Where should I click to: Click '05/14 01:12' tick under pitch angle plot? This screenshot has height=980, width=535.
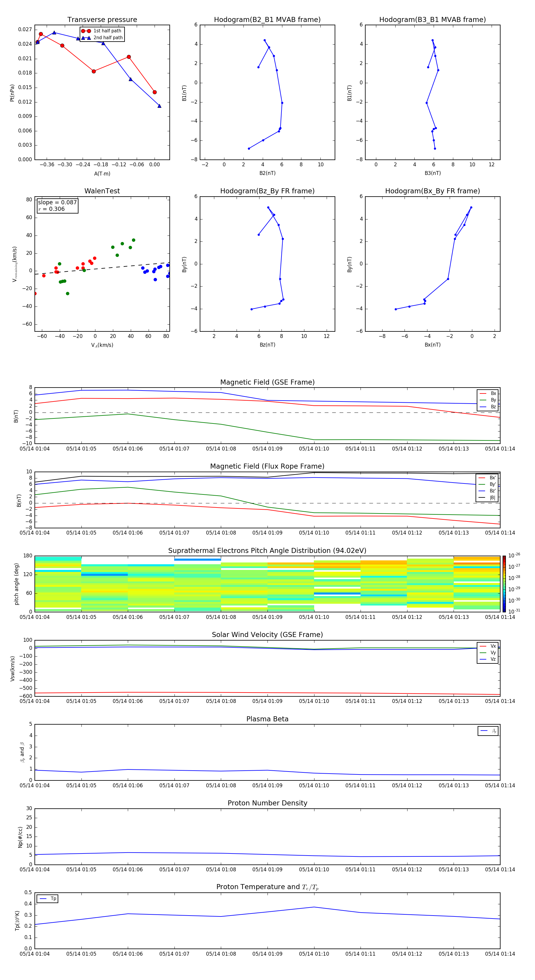point(407,617)
